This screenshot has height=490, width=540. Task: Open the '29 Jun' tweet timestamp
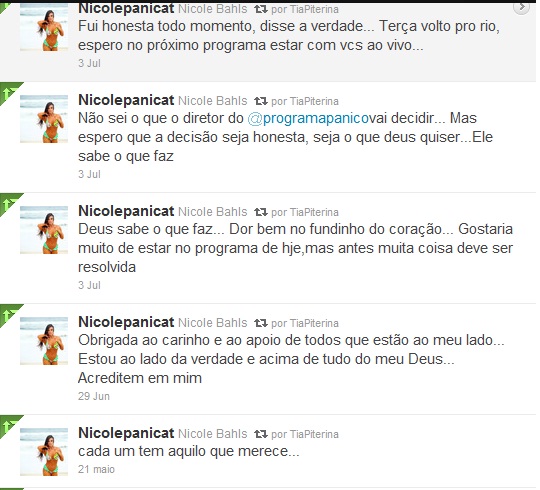94,396
